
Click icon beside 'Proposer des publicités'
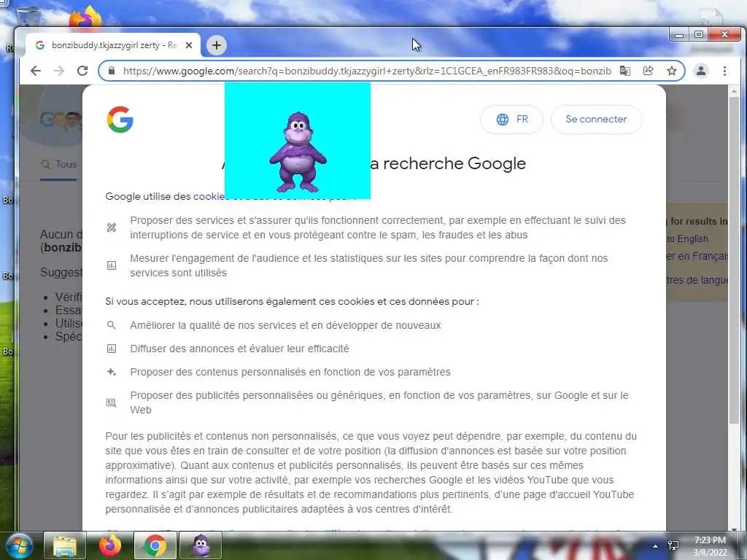click(x=112, y=402)
